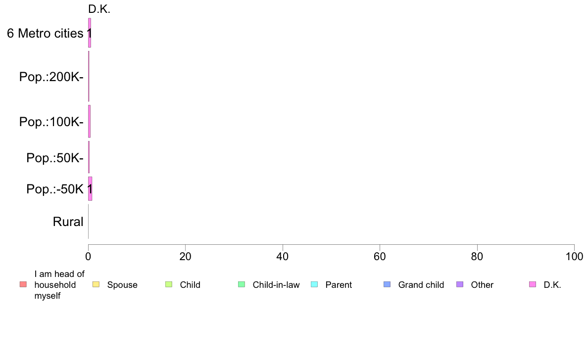The width and height of the screenshot is (588, 364).
Task: Click the Spouse legend text label
Action: point(122,285)
